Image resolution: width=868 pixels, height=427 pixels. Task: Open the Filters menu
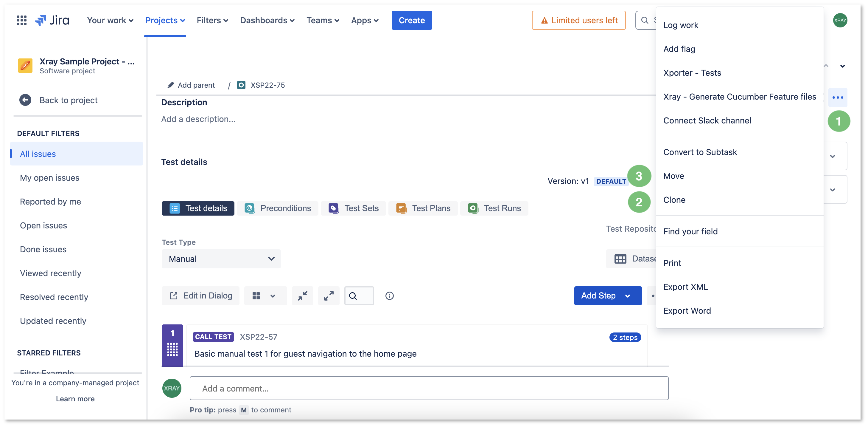[x=212, y=20]
